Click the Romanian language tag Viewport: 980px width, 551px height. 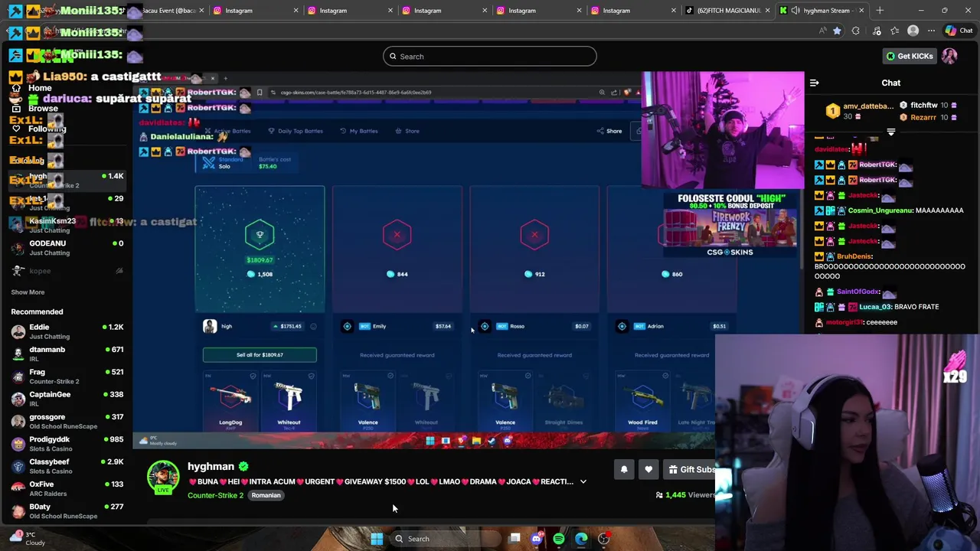(x=266, y=495)
